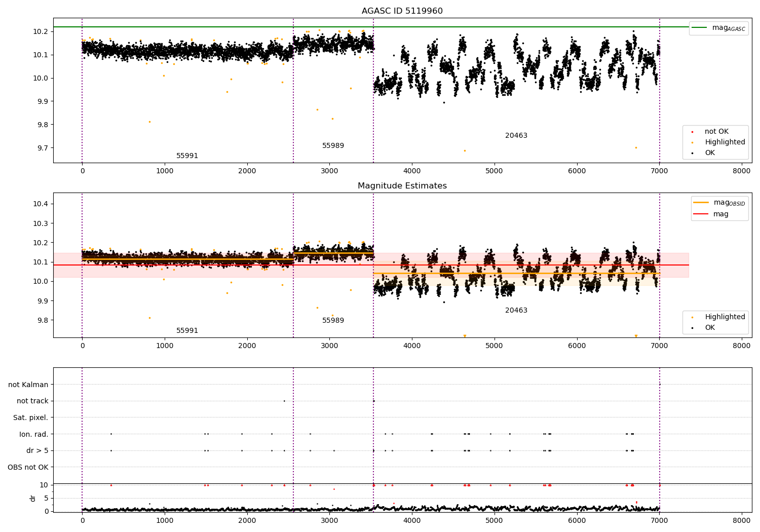Click obsid label 55991 in Magnitude Estimates plot
760x532 pixels.
[187, 331]
